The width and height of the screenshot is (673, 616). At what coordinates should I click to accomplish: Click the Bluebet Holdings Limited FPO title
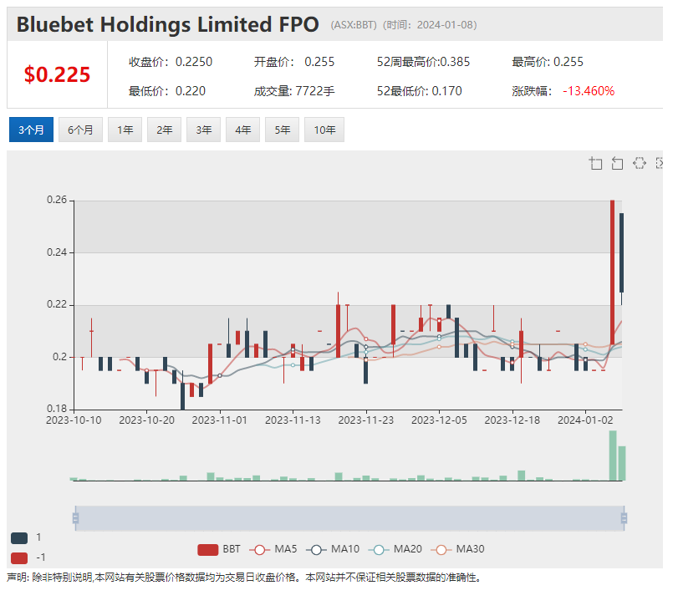click(x=168, y=24)
